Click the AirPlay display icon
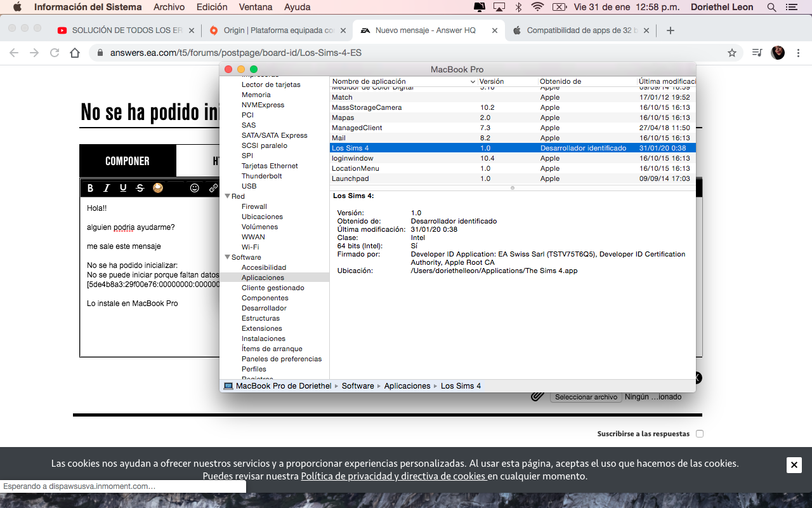 point(499,7)
